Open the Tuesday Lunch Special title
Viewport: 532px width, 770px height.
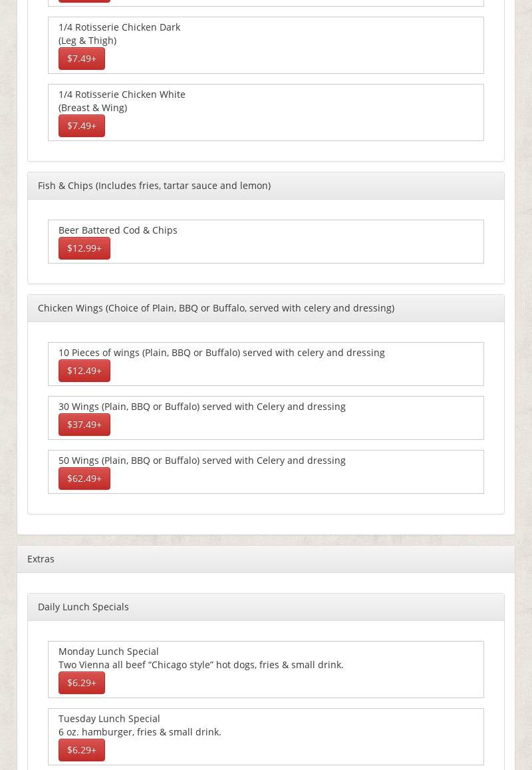point(109,719)
